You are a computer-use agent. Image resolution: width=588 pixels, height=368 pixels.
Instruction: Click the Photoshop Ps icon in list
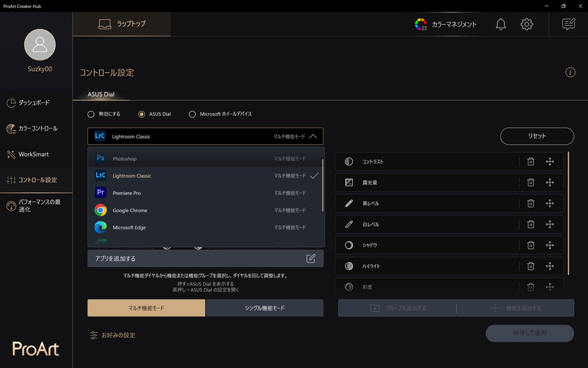(101, 158)
